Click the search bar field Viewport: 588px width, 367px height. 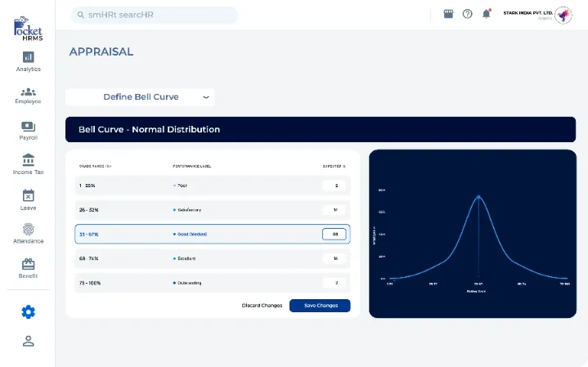click(154, 15)
